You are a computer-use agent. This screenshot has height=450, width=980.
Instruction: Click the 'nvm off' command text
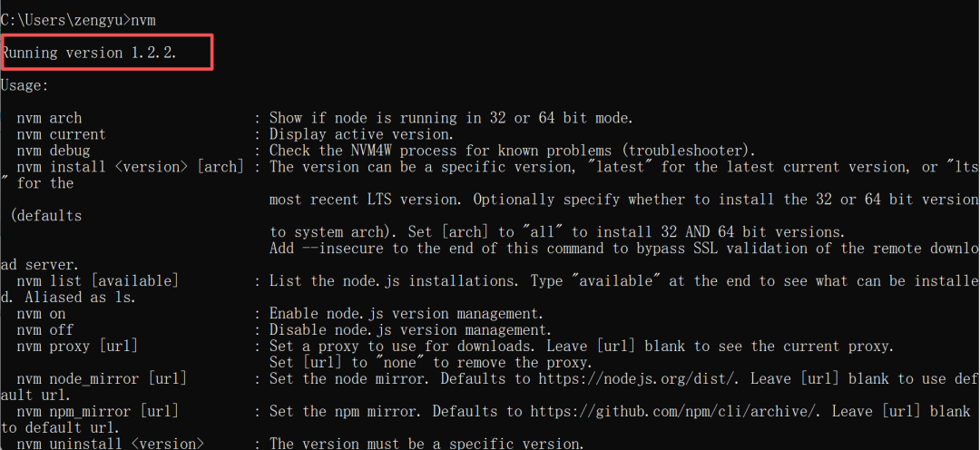click(44, 330)
